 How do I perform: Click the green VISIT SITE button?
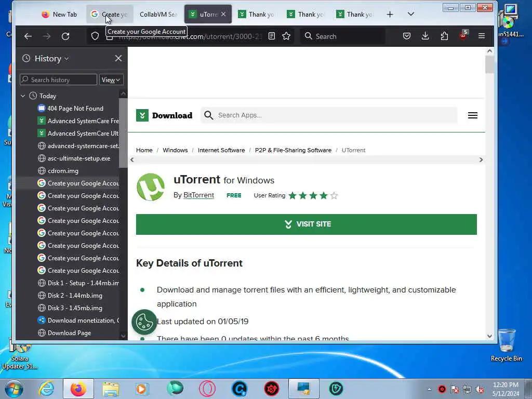point(307,224)
